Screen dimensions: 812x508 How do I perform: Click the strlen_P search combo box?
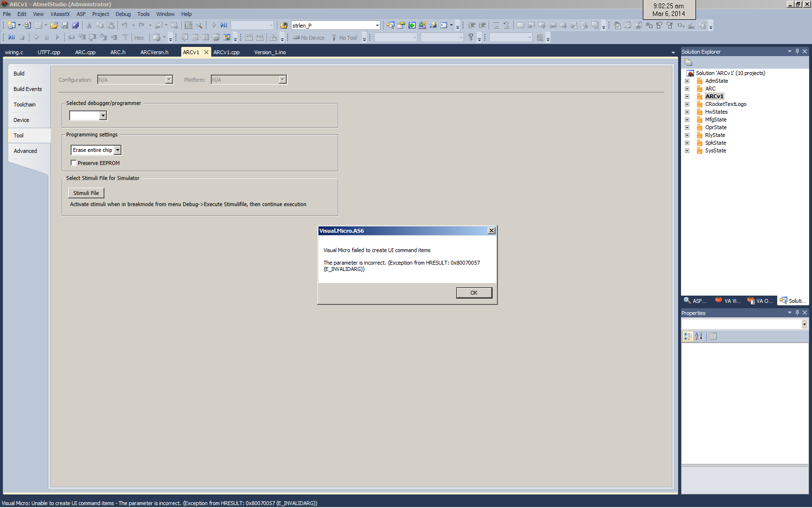click(333, 25)
